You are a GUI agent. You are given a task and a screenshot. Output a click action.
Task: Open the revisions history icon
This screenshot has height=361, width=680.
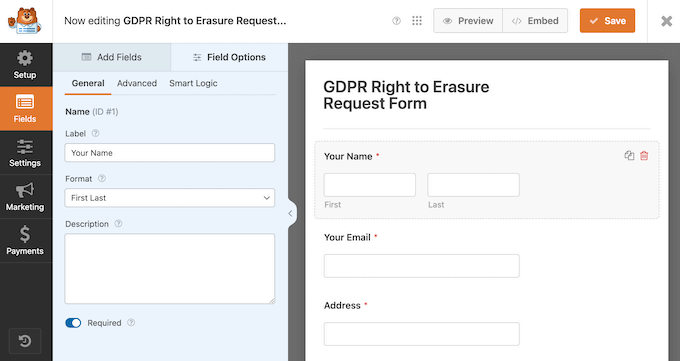tap(25, 341)
